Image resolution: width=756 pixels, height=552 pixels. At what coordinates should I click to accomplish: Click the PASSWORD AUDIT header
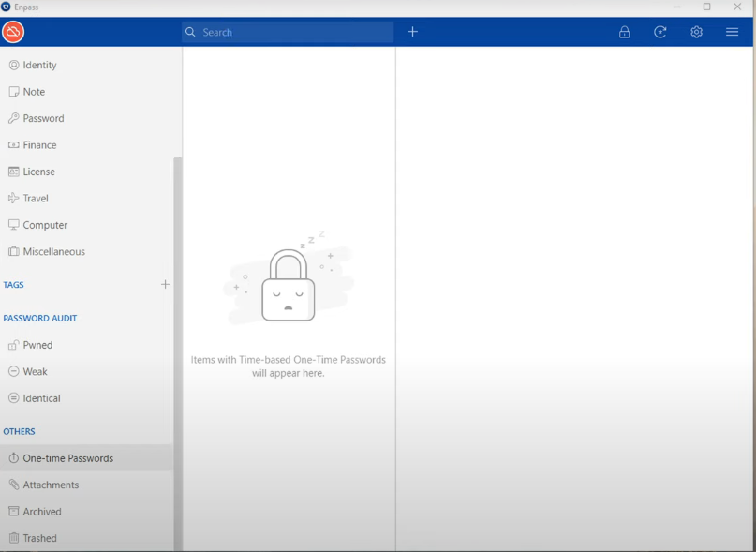tap(40, 318)
